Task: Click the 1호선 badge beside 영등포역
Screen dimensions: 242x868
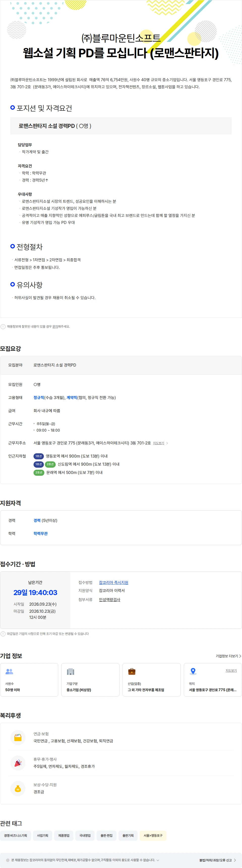Action: (x=39, y=456)
